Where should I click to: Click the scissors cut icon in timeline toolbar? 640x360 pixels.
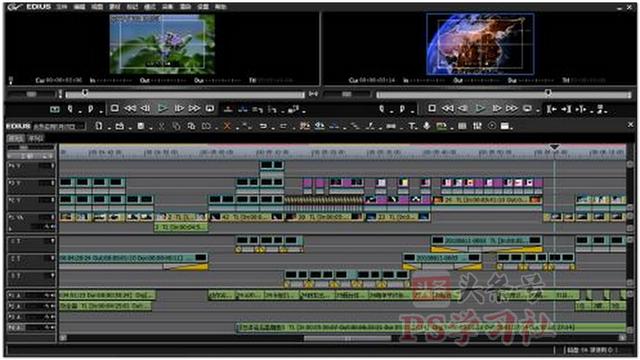162,126
